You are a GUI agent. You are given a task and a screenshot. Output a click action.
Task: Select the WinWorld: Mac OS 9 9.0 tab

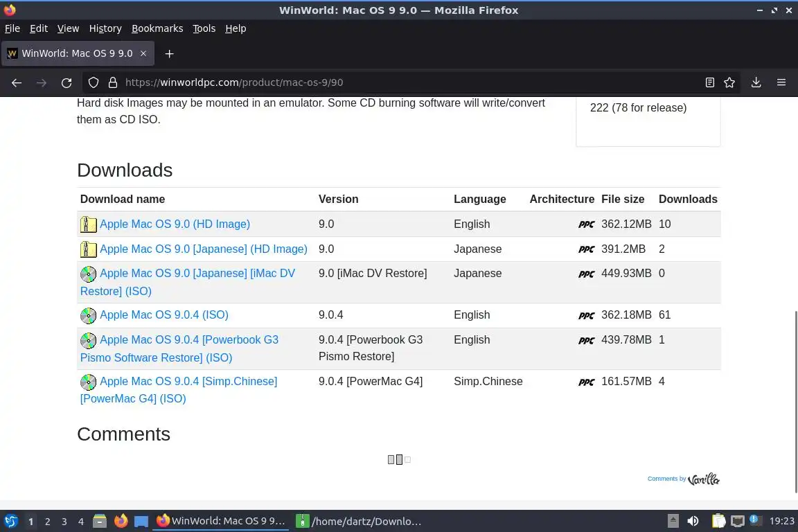tap(78, 53)
